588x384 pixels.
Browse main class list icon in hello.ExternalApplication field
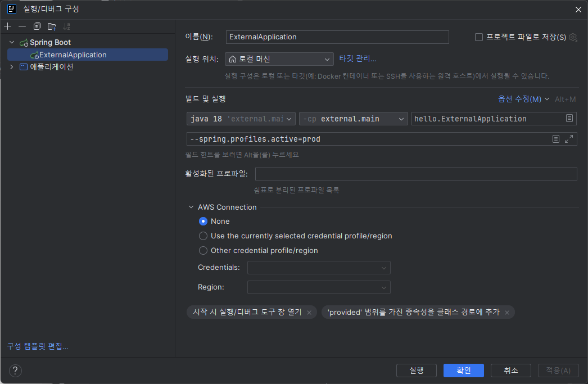coord(569,118)
